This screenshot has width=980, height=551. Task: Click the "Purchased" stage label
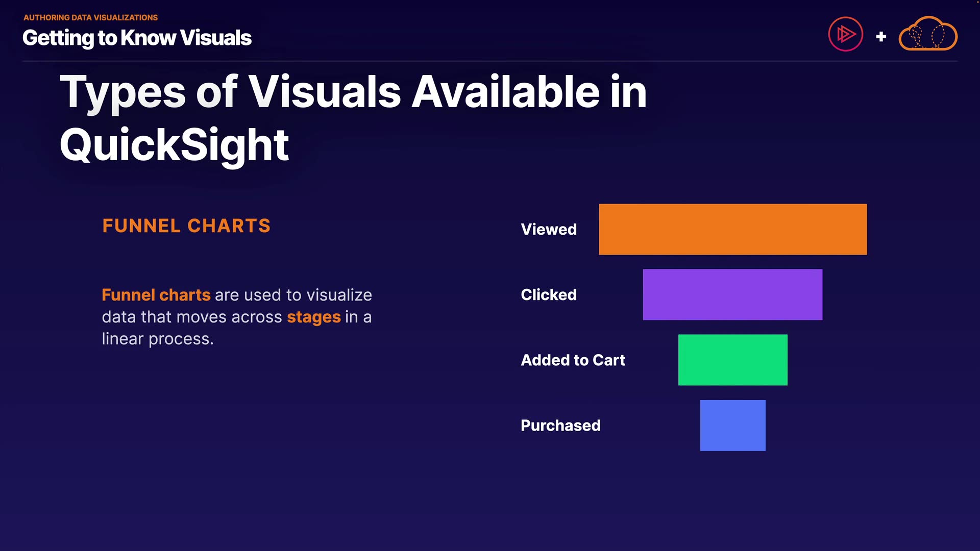point(560,425)
